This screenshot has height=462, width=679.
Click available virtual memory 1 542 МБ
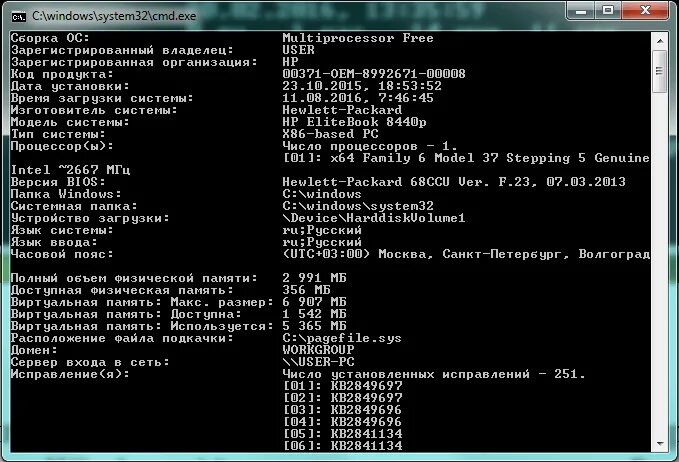pyautogui.click(x=314, y=314)
